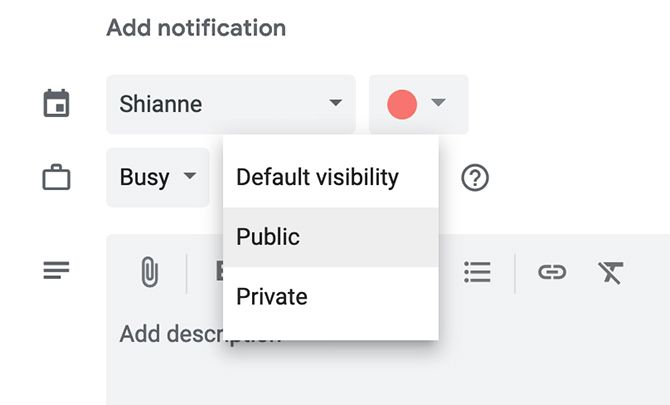This screenshot has height=405, width=670.
Task: Click the briefcase availability icon
Action: [55, 178]
